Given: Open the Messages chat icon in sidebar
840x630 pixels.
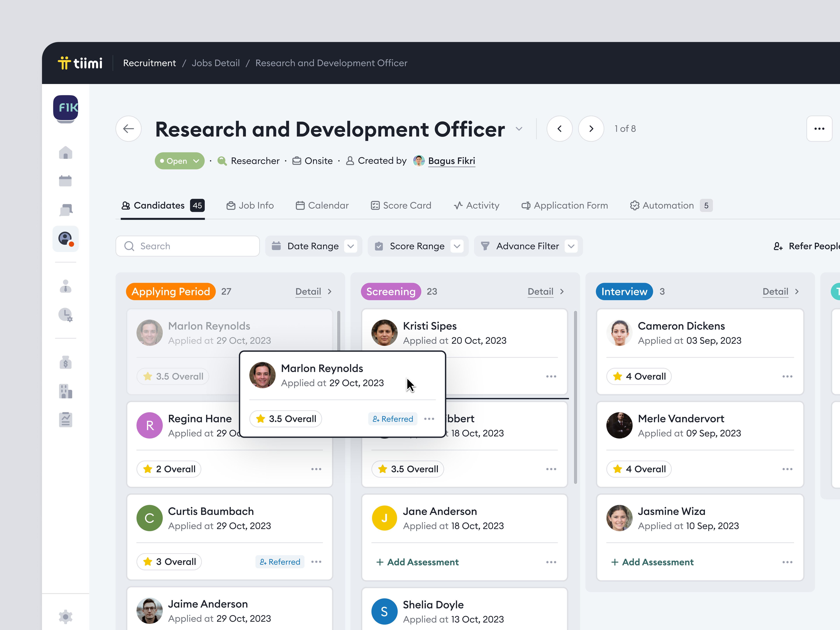Looking at the screenshot, I should [x=65, y=209].
